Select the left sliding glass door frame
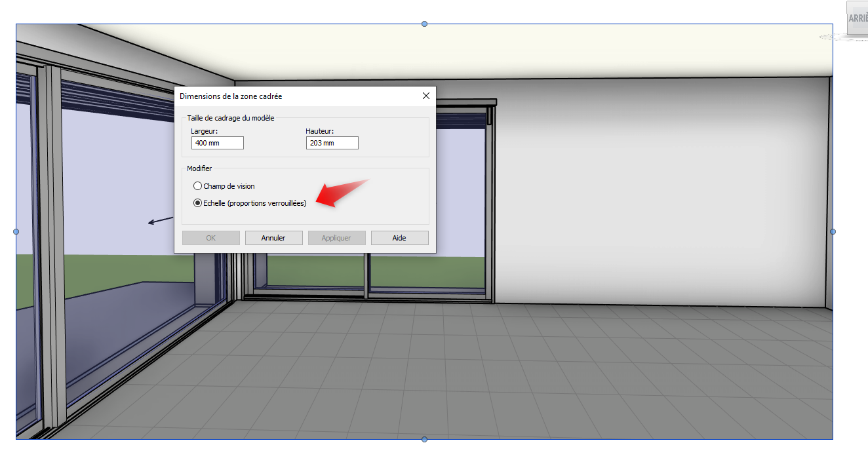Image resolution: width=868 pixels, height=464 pixels. coord(51,249)
